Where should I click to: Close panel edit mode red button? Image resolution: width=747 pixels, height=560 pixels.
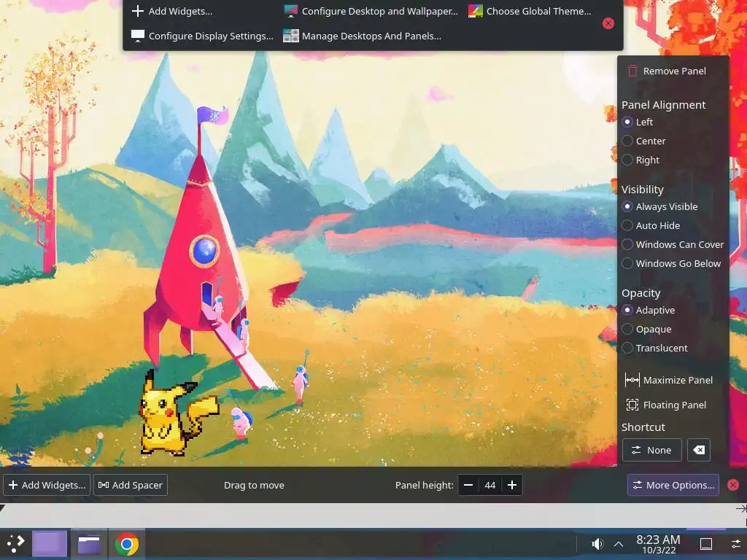(733, 485)
